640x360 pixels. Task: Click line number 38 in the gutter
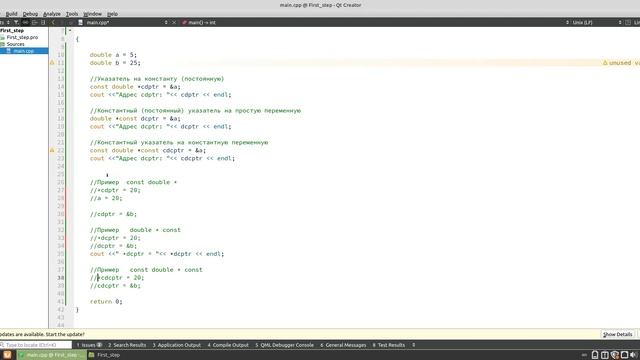point(60,278)
